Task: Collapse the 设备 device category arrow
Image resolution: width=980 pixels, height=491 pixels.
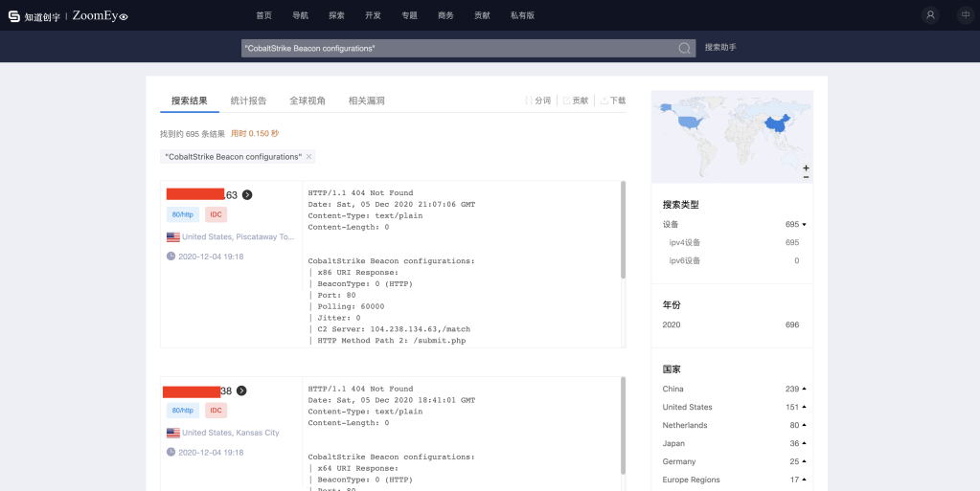Action: [x=805, y=224]
